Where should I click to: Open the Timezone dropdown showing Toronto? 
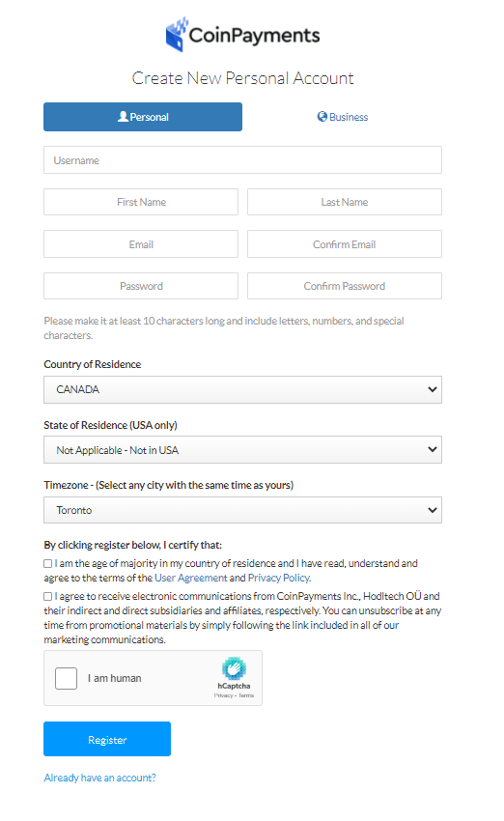pos(243,510)
